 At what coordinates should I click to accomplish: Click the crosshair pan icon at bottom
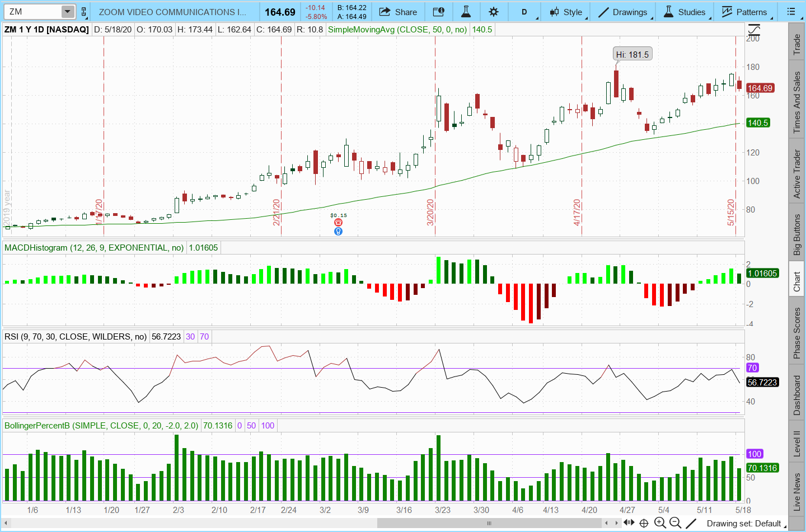click(644, 523)
